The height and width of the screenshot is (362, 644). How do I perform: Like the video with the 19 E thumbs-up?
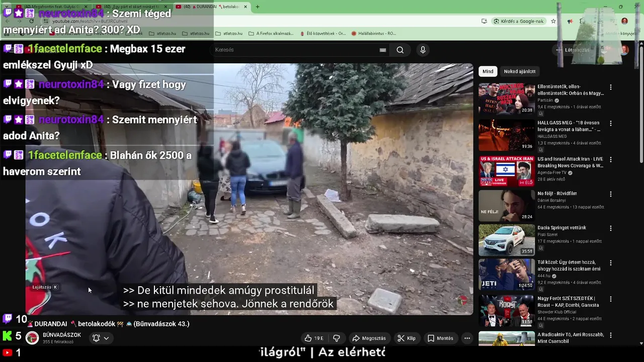coord(314,338)
